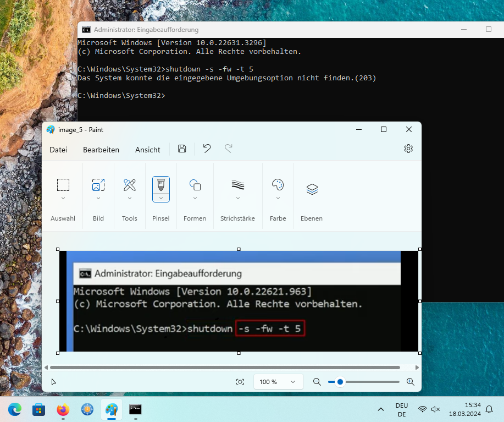Open the Bearbeiten menu in Paint
This screenshot has width=504, height=422.
pos(101,150)
